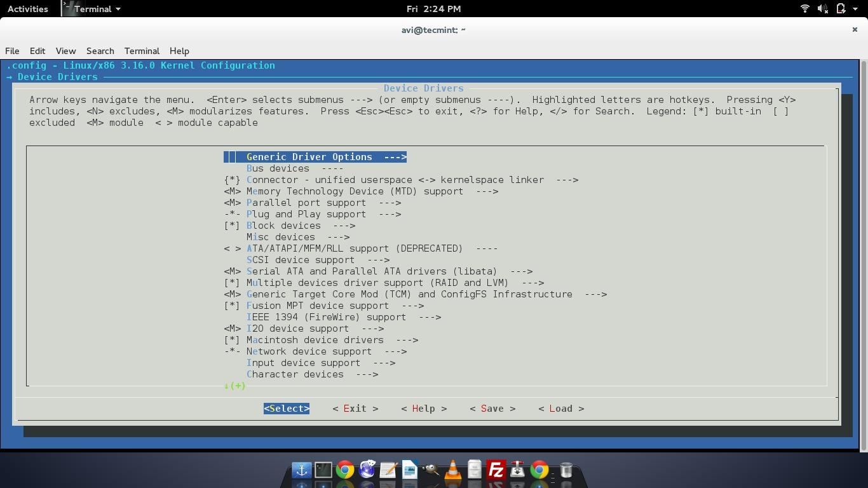Click the clock showing Fri 2:24 PM
The width and height of the screenshot is (868, 488).
click(433, 9)
